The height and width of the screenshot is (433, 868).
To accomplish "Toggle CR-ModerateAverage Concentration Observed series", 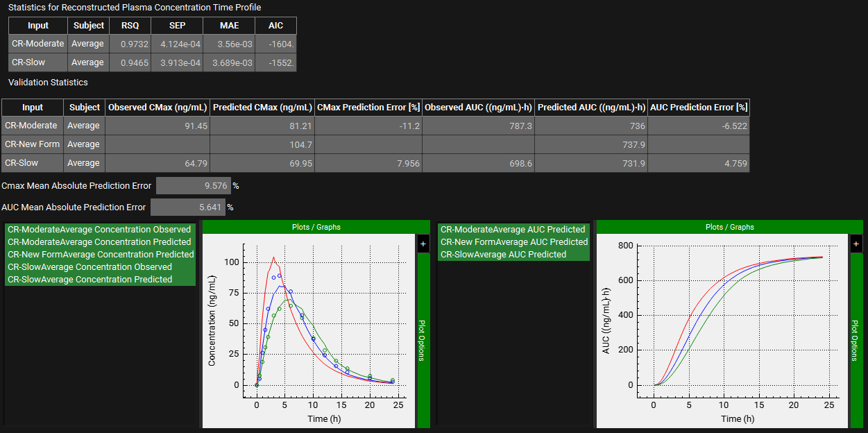I will [99, 230].
